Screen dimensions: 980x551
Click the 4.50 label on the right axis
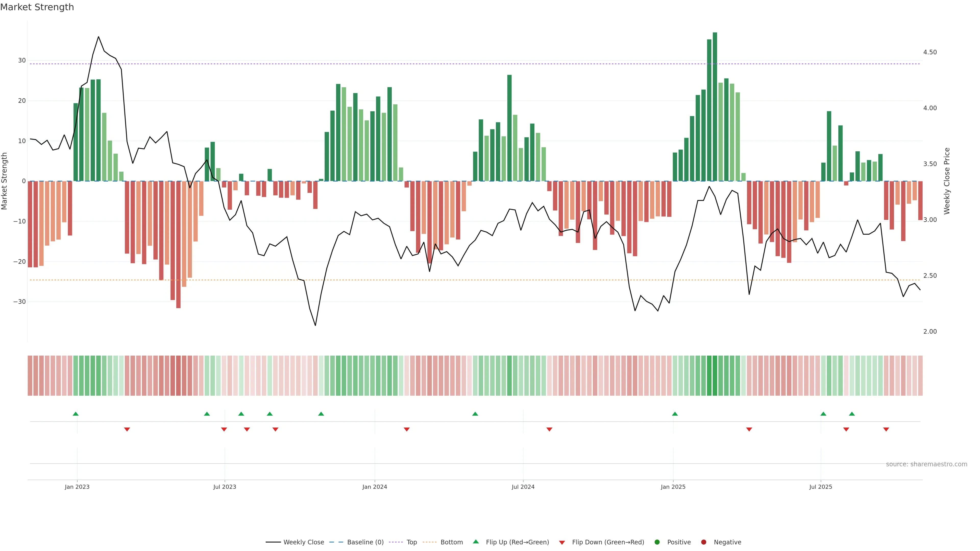coord(930,52)
